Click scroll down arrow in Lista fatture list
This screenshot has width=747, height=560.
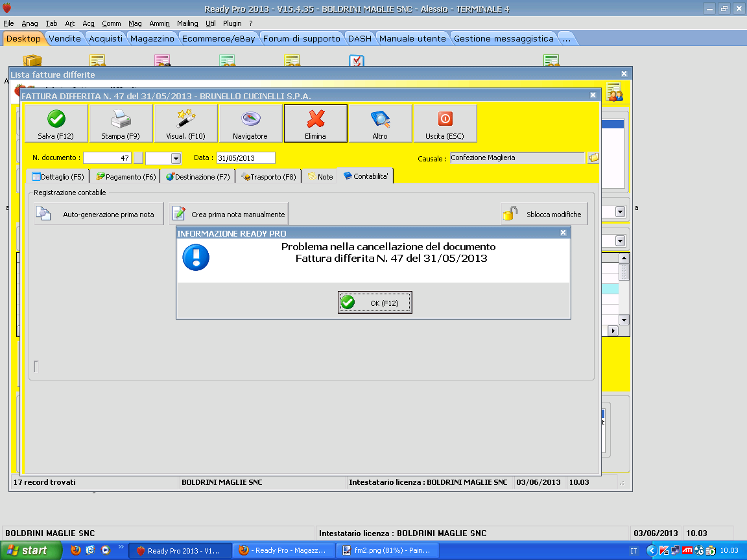(x=624, y=320)
